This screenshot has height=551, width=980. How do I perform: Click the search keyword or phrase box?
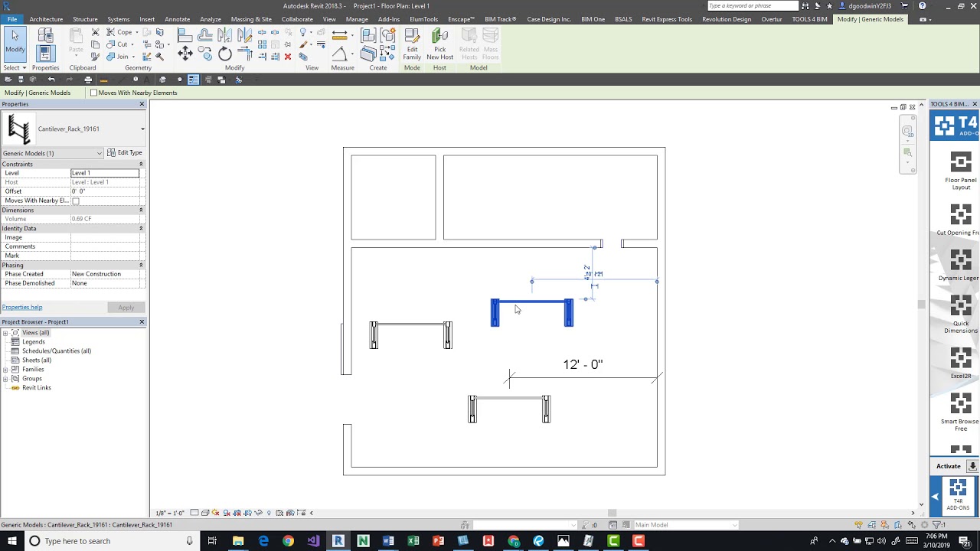point(752,6)
